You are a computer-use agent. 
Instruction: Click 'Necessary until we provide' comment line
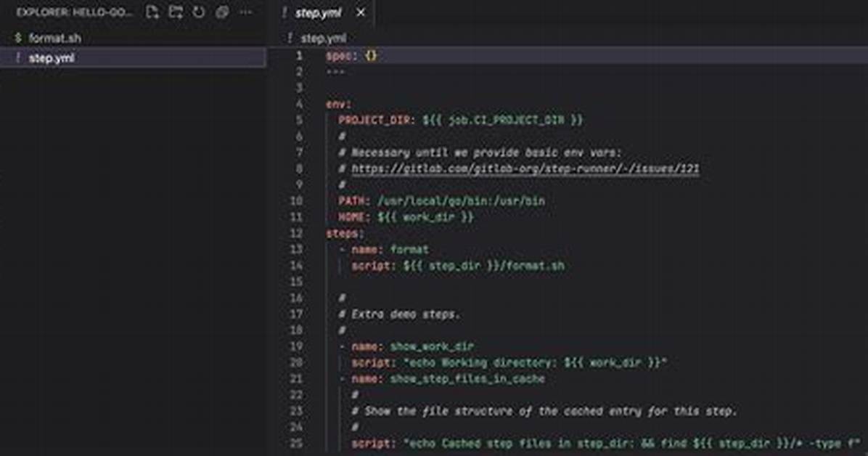point(480,152)
